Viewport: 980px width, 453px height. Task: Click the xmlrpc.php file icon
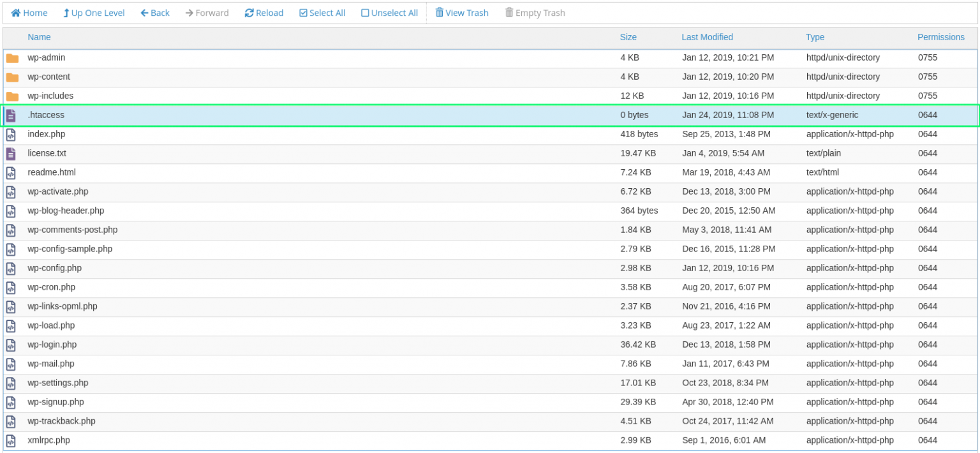11,441
